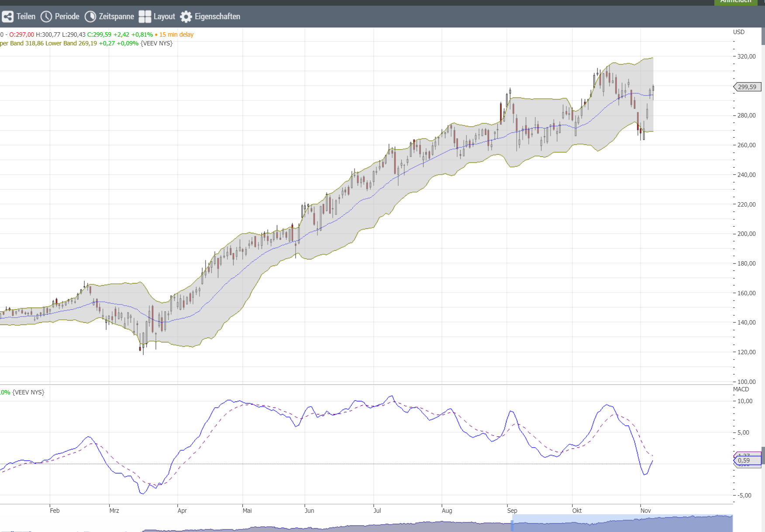
Task: Open the Teilen text menu
Action: tap(26, 17)
